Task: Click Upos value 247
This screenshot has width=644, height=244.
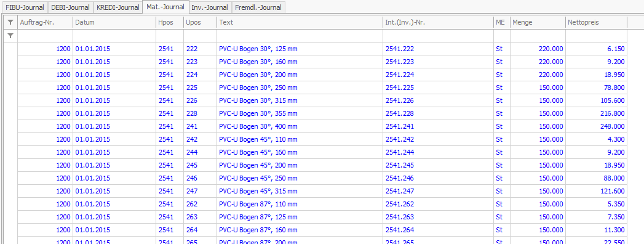Action: (192, 191)
